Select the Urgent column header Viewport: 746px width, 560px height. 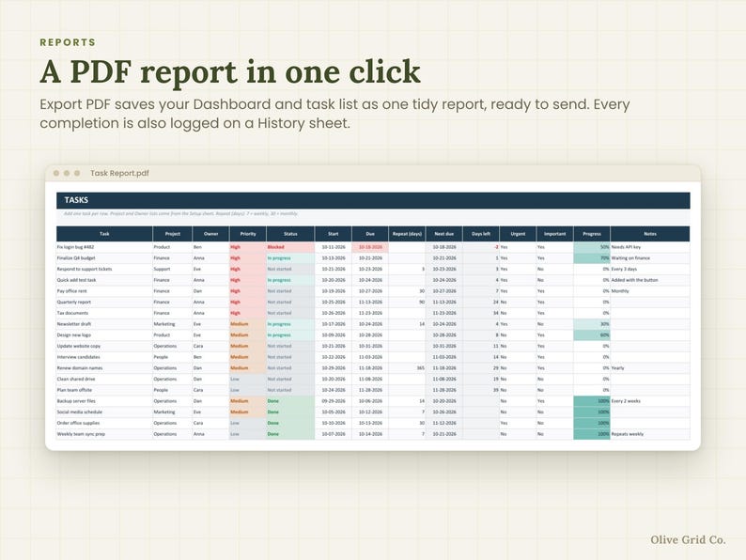518,234
